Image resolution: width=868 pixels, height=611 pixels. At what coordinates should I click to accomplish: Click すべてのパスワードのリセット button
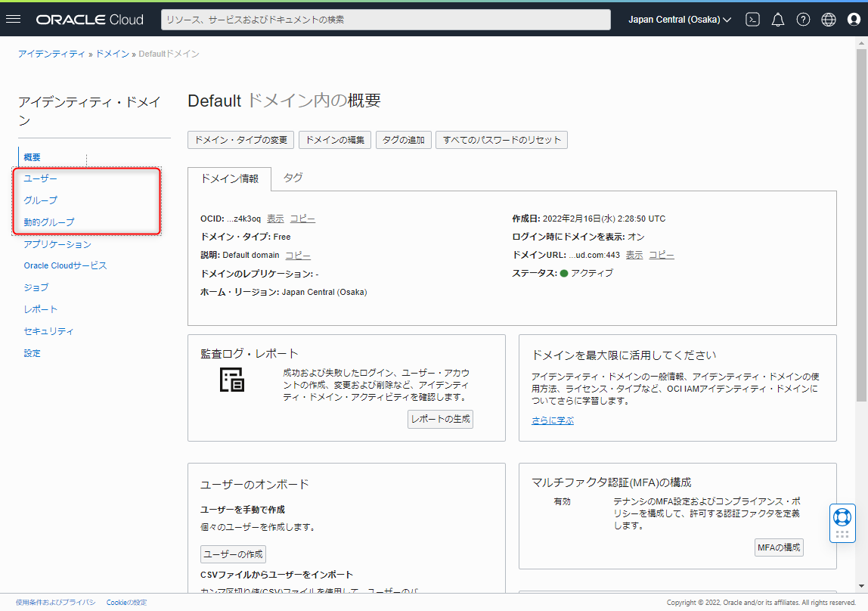pyautogui.click(x=501, y=140)
